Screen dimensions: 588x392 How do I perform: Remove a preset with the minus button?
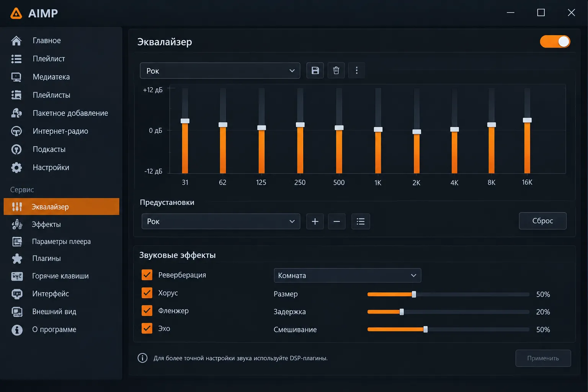pos(337,221)
